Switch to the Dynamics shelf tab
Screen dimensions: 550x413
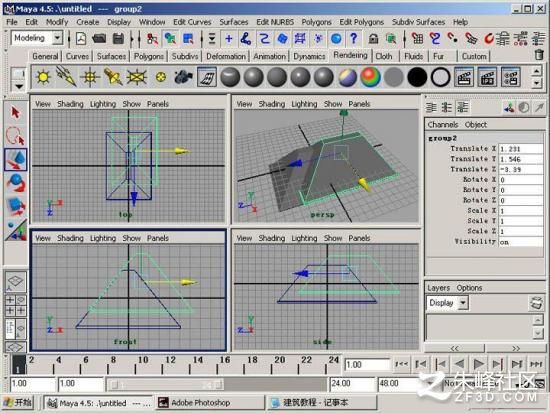309,56
